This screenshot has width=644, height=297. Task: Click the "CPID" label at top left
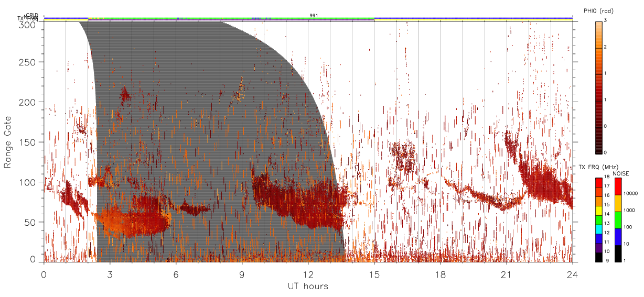coord(32,15)
